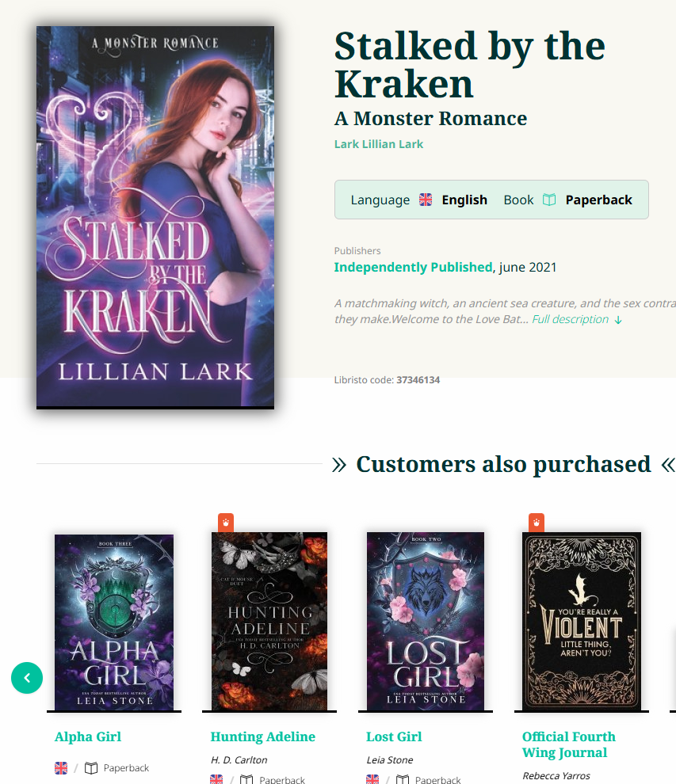Open author link Lark Lillian Lark

379,144
